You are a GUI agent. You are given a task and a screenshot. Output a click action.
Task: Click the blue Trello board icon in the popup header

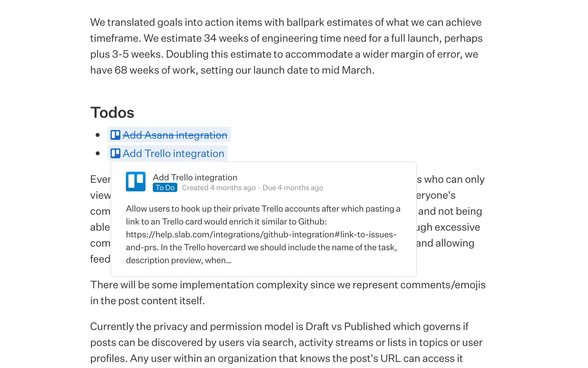point(136,182)
